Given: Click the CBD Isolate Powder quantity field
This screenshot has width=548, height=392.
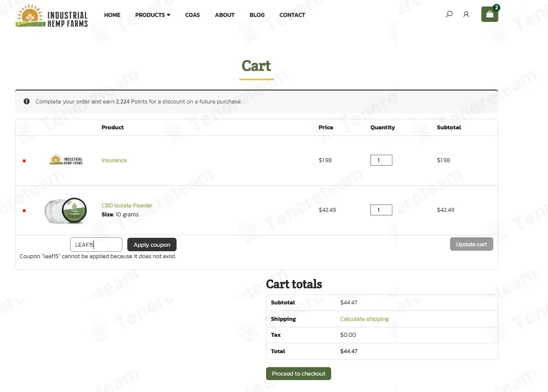Looking at the screenshot, I should click(381, 210).
